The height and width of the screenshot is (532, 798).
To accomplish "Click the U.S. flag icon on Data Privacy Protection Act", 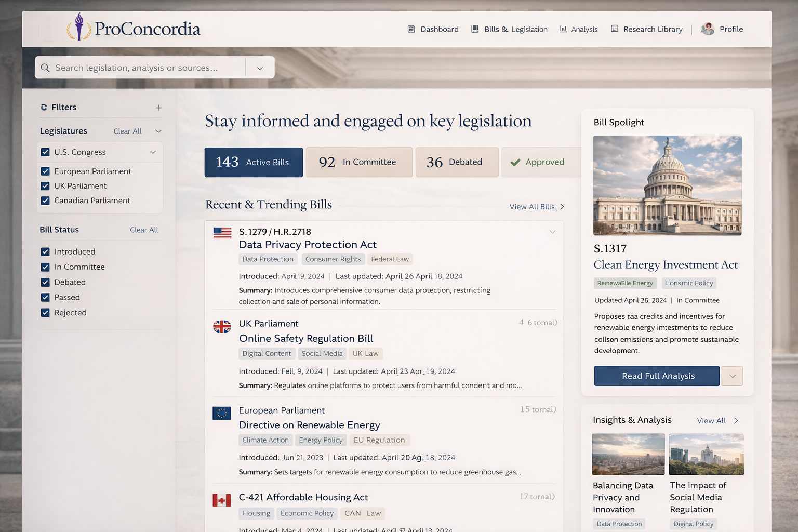I will tap(222, 233).
